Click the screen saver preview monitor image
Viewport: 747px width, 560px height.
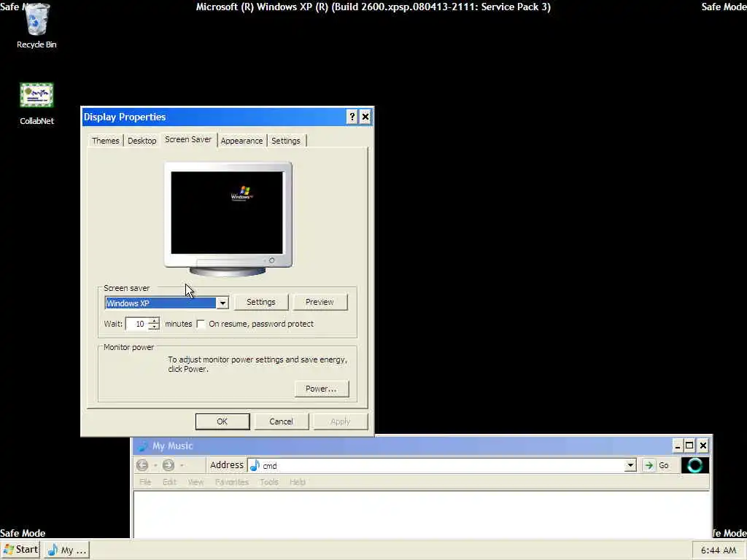(x=228, y=219)
